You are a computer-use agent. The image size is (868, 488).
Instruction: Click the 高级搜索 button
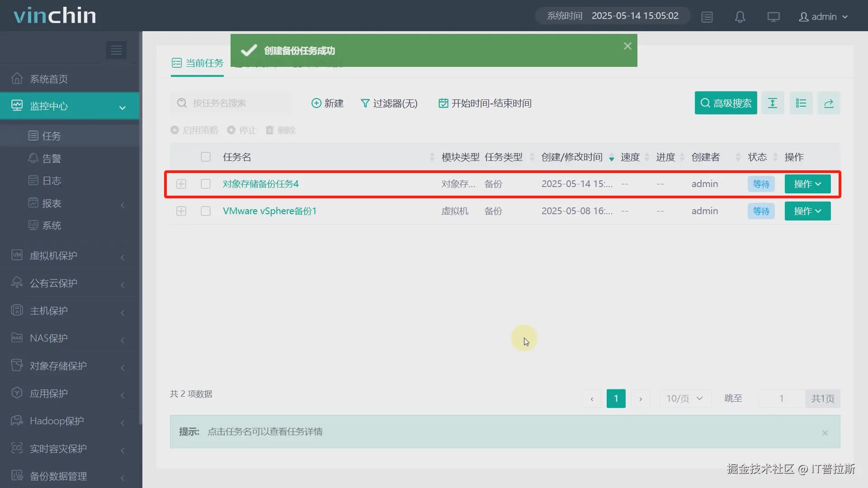pos(726,103)
